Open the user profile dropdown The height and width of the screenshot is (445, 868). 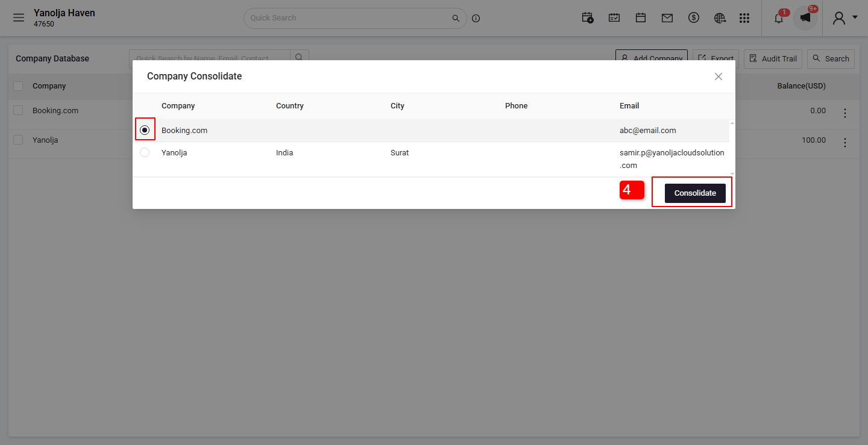(x=845, y=18)
